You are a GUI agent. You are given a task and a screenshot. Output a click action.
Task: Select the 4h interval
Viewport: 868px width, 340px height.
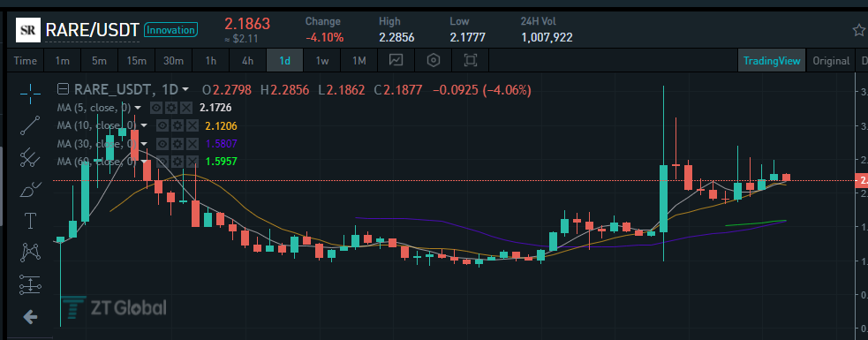pos(247,60)
